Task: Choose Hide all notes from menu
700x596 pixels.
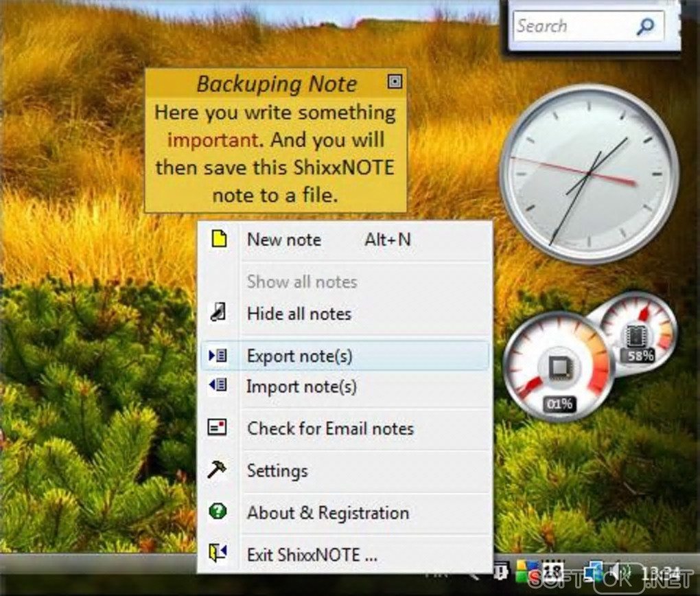Action: [x=345, y=314]
